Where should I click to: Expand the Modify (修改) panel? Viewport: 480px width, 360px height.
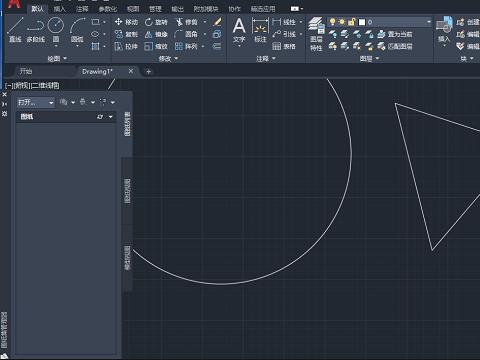pyautogui.click(x=168, y=59)
